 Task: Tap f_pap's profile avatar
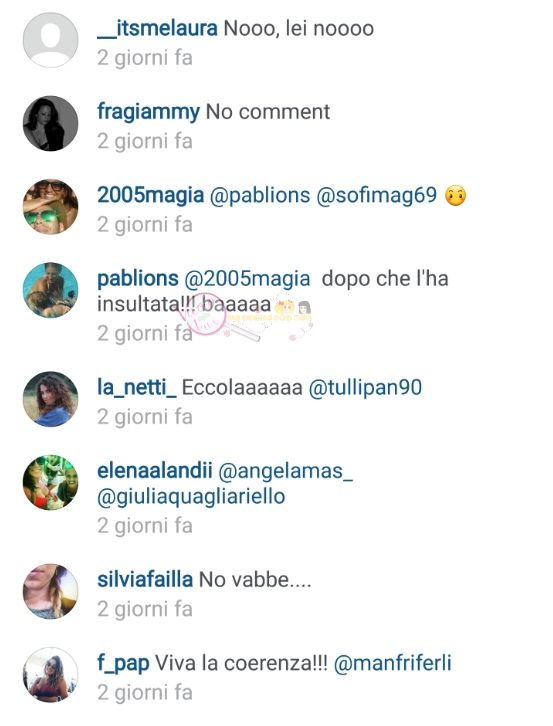(50, 675)
